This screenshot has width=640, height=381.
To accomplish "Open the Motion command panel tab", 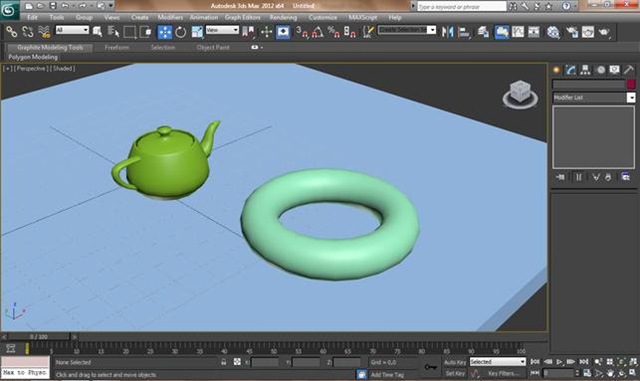I will coord(600,70).
